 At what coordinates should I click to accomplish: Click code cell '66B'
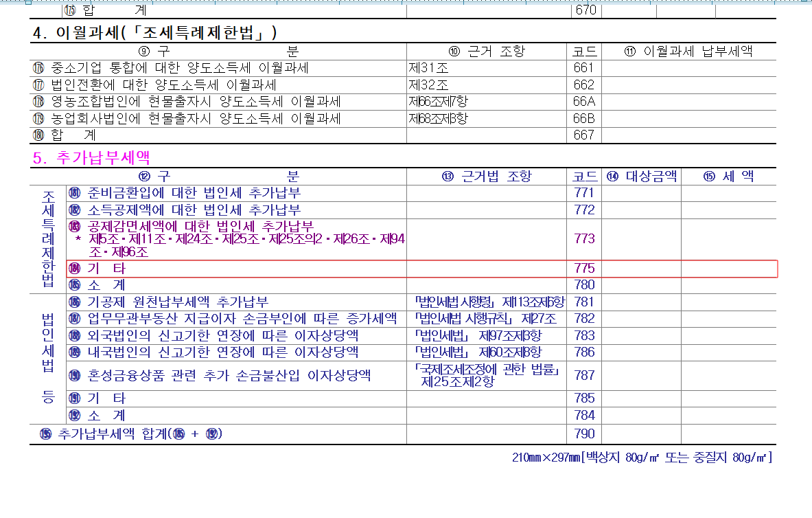pyautogui.click(x=583, y=119)
